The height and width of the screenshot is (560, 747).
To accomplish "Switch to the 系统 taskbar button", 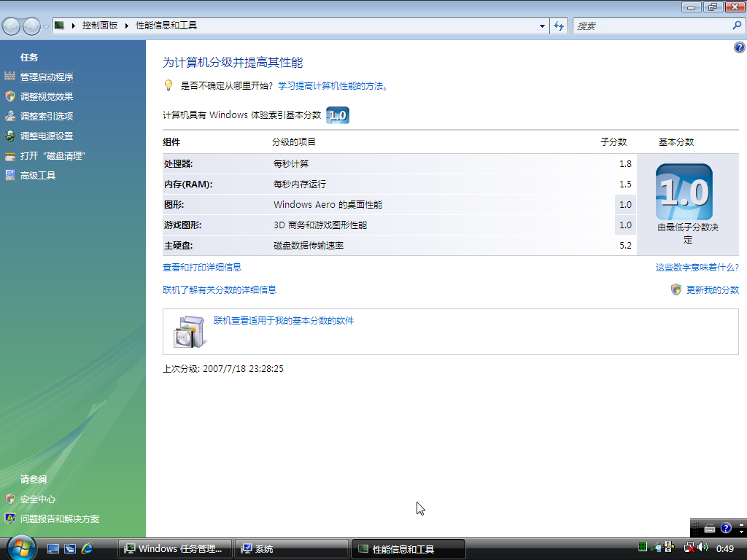I will (x=292, y=549).
